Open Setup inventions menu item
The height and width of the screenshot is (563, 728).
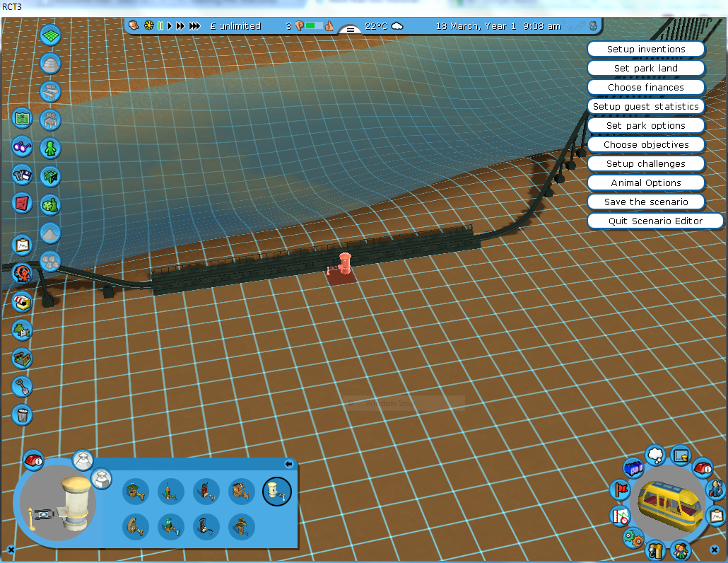click(x=646, y=50)
